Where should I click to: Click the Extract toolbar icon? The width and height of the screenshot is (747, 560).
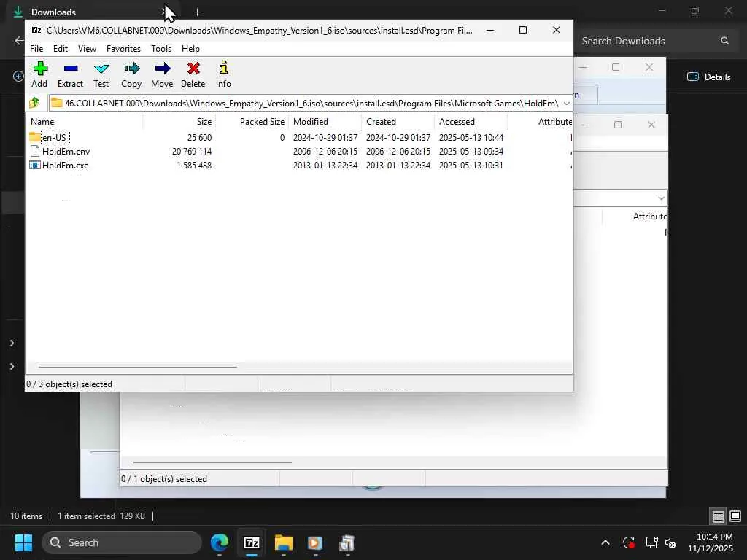tap(71, 69)
